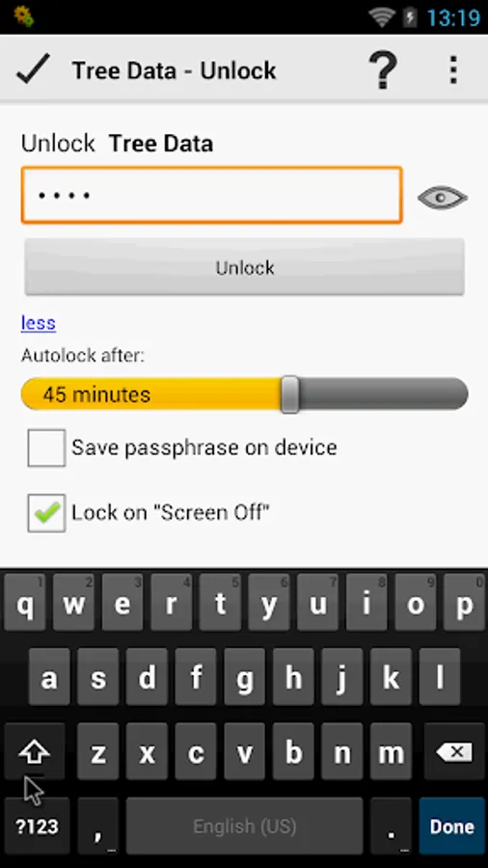Image resolution: width=488 pixels, height=868 pixels.
Task: Click the Autolock slider handle
Action: [x=290, y=394]
